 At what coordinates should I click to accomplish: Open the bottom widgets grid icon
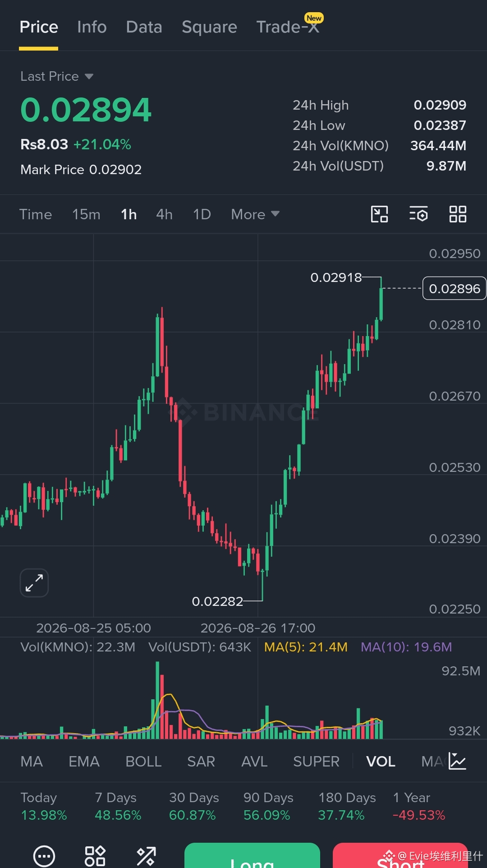tap(95, 855)
